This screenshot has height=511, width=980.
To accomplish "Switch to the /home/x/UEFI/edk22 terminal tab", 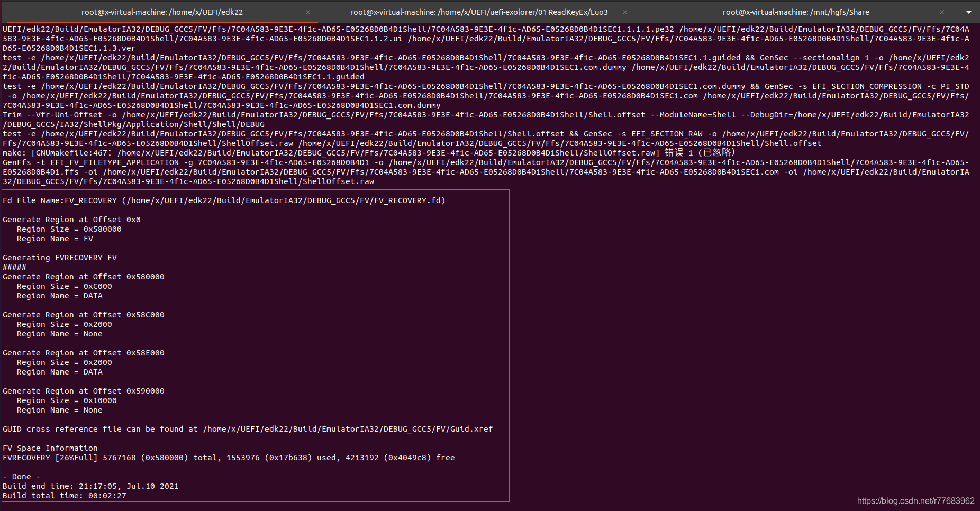I will (162, 12).
